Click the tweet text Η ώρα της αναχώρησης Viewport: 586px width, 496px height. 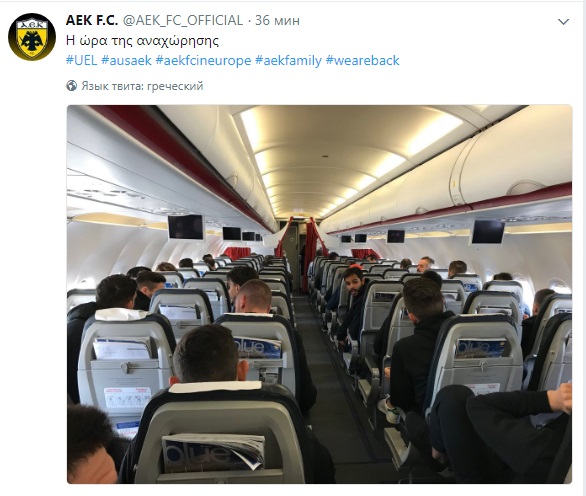coord(142,40)
